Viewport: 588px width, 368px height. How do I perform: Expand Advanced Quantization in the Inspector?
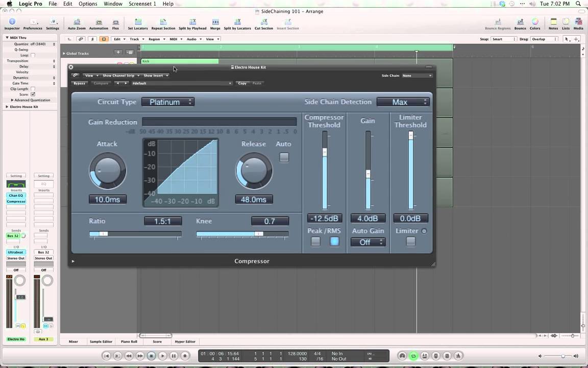point(12,100)
